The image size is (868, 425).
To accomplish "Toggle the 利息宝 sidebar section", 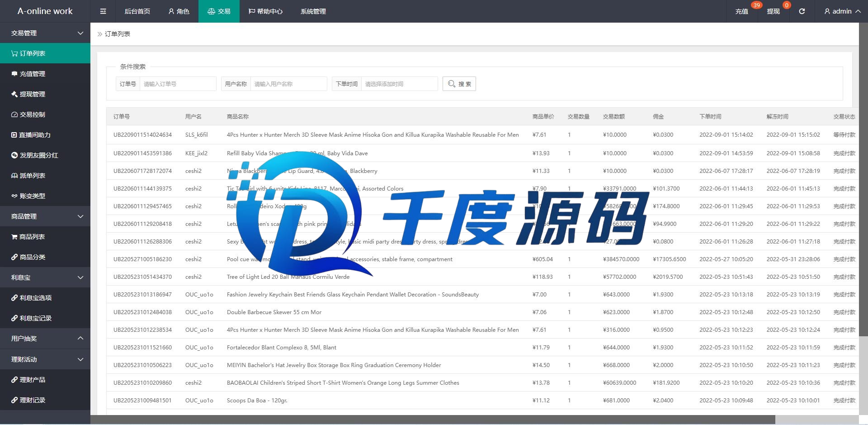I will pos(45,277).
